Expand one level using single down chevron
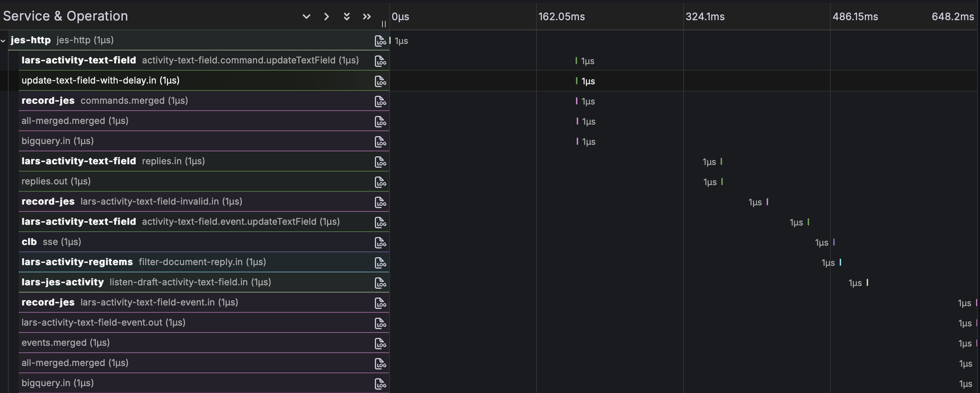 click(306, 16)
